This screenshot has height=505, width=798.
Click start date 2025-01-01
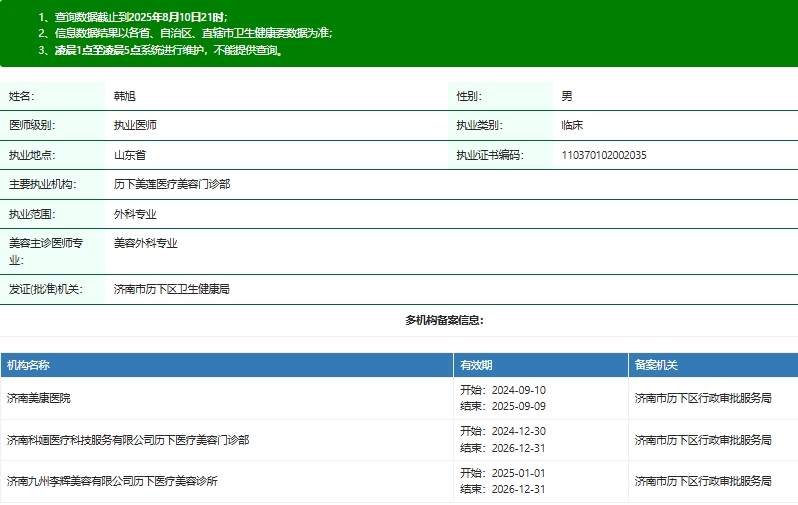[x=519, y=473]
